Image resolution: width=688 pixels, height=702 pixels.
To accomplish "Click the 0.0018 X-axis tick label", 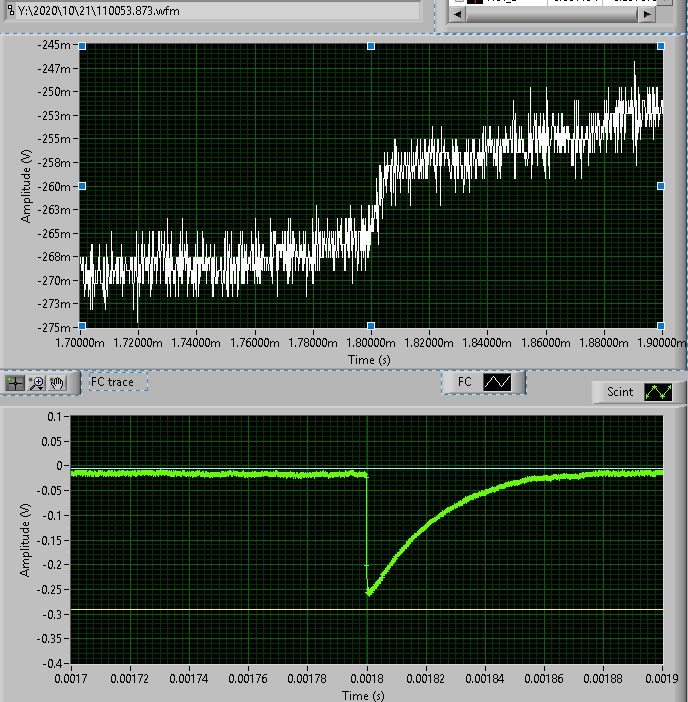I will pos(367,679).
